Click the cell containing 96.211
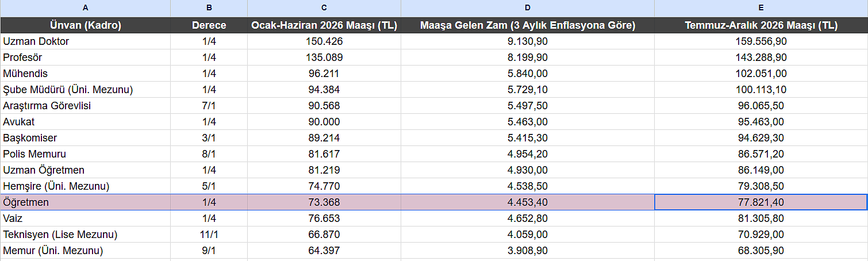The width and height of the screenshot is (868, 261). [324, 74]
